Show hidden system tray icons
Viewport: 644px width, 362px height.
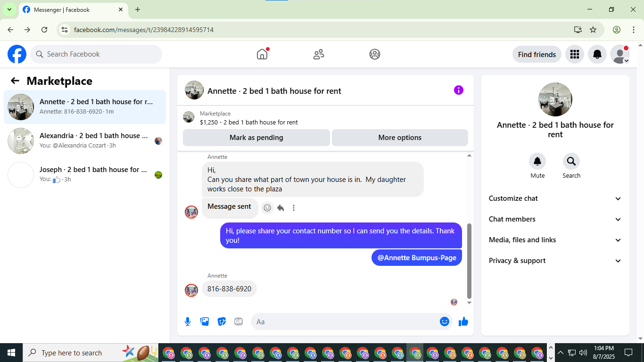point(561,353)
